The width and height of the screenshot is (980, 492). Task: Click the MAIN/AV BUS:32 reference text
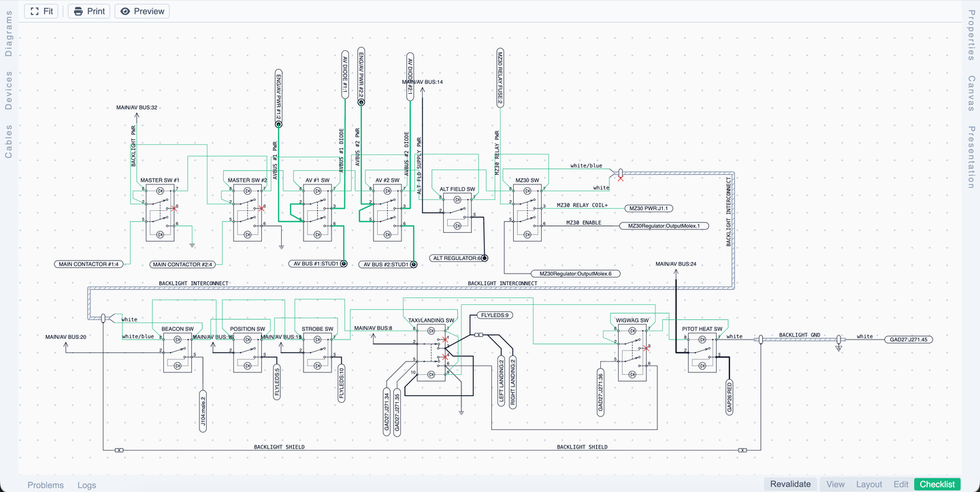pos(137,108)
